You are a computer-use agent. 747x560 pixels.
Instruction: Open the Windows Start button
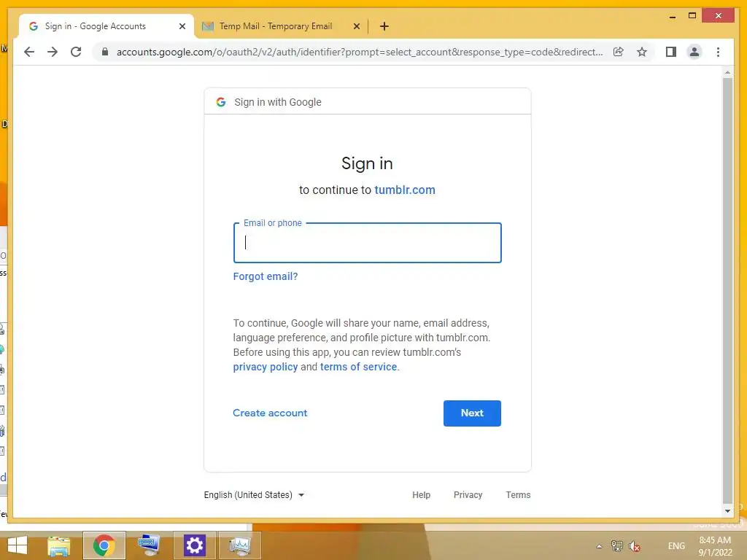(18, 545)
